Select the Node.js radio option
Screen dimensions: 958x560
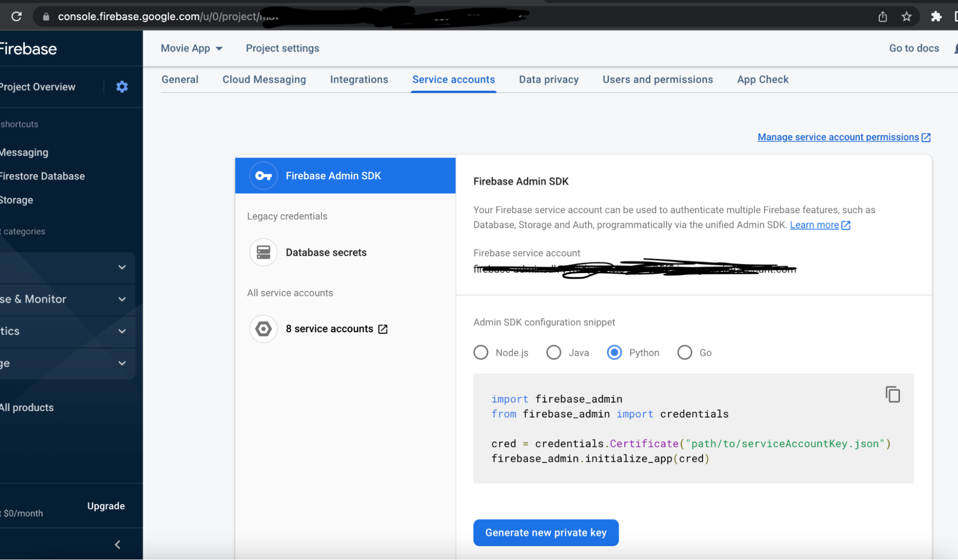click(x=481, y=353)
